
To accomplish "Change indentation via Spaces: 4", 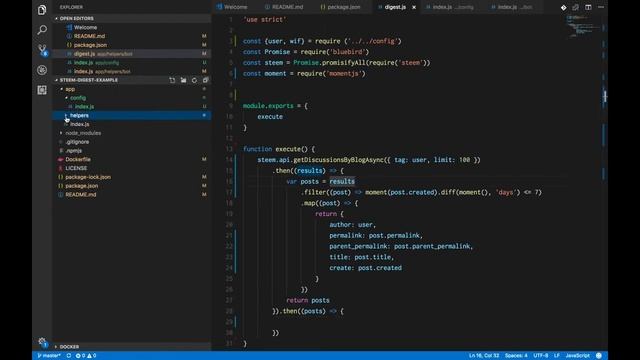I will [x=516, y=356].
